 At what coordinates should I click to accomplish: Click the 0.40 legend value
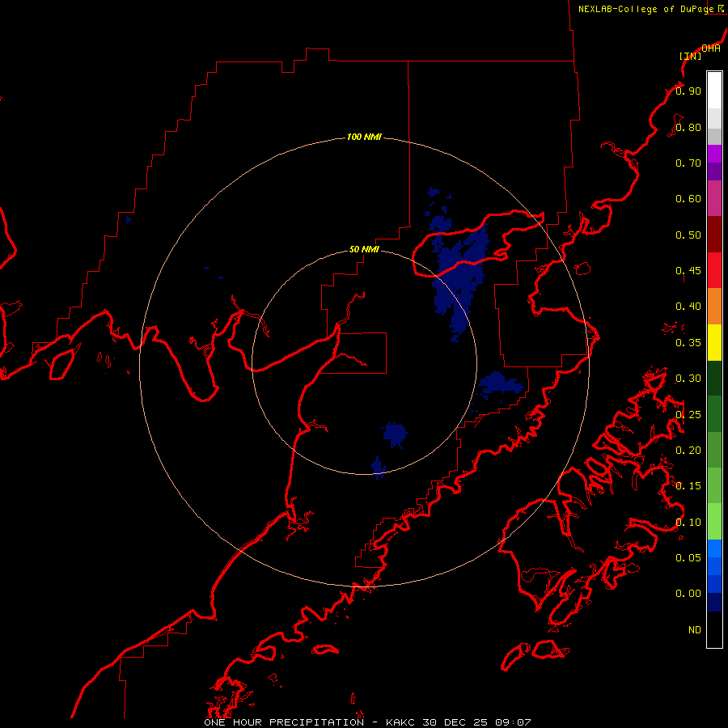click(688, 307)
